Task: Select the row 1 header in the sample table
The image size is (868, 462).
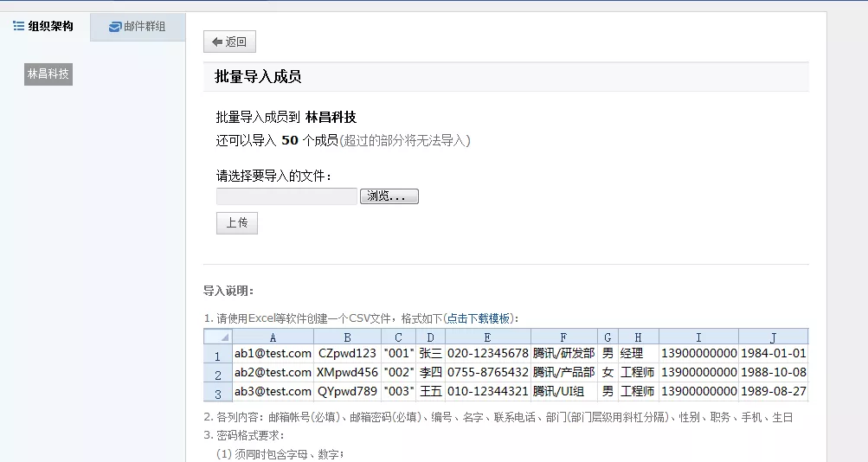Action: 218,355
